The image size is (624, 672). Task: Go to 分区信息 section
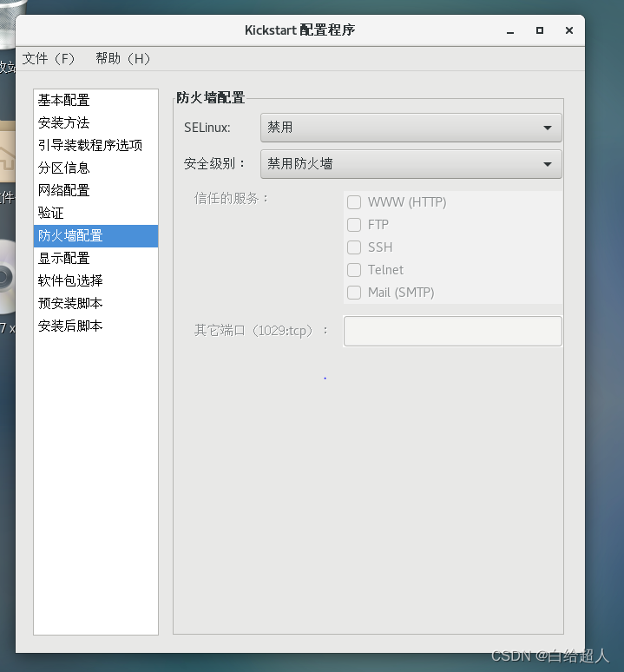point(96,168)
